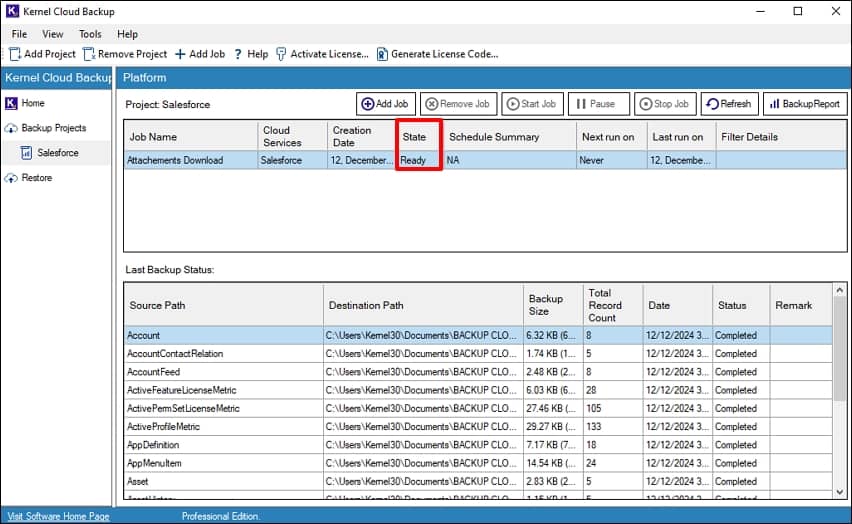
Task: Click the question mark Help icon
Action: click(238, 54)
